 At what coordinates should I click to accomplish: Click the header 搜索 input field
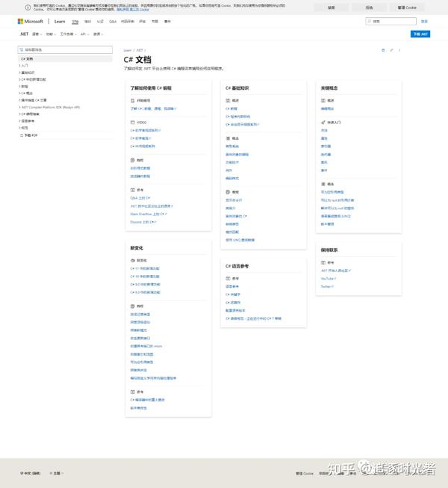tap(391, 21)
